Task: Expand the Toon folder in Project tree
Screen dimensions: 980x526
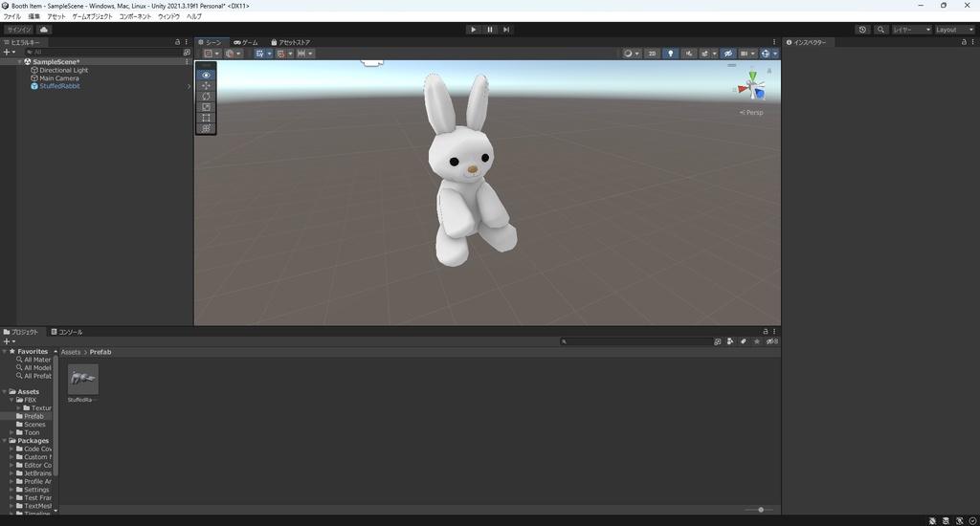Action: (x=11, y=432)
